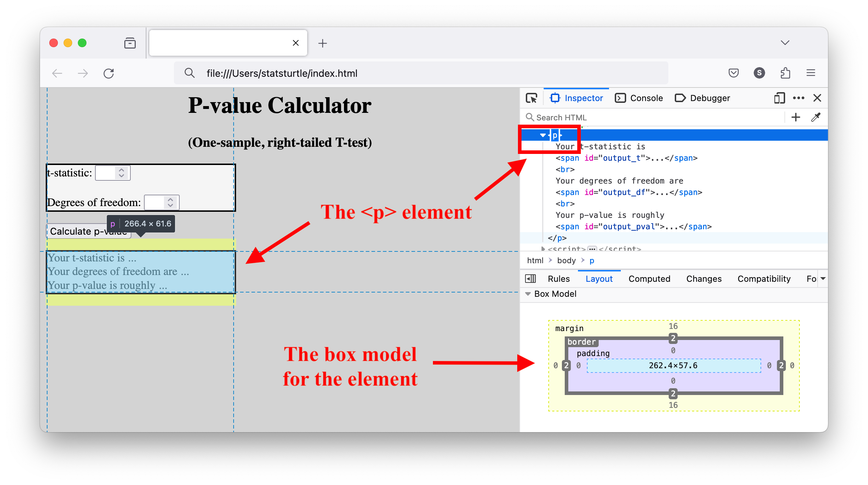Image resolution: width=868 pixels, height=485 pixels.
Task: Open a new tab with plus
Action: point(323,43)
